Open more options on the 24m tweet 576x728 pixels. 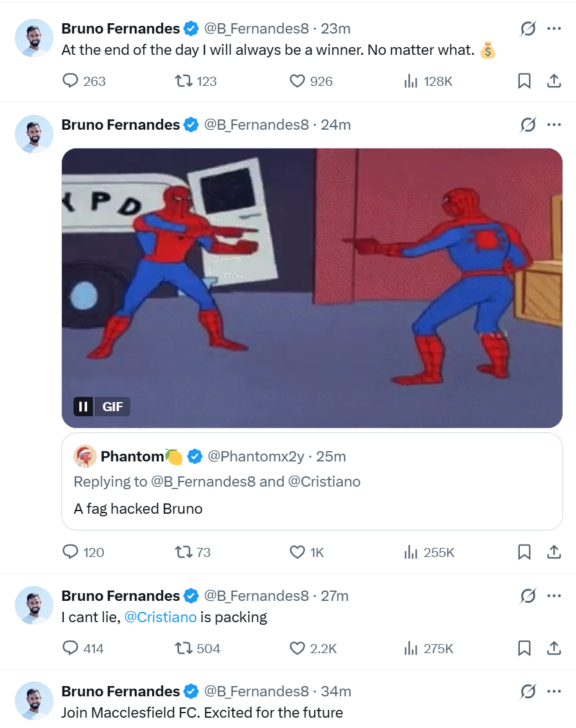(x=553, y=125)
